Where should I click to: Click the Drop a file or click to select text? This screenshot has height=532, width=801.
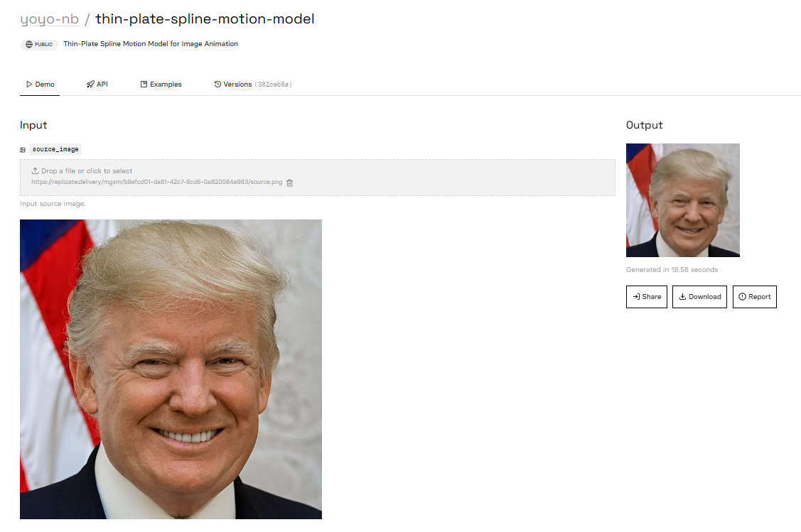(x=87, y=171)
